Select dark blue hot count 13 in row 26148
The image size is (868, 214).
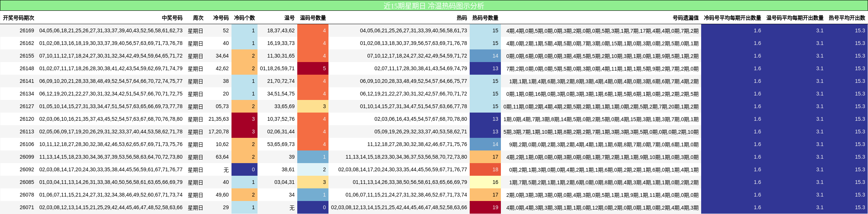[485, 68]
